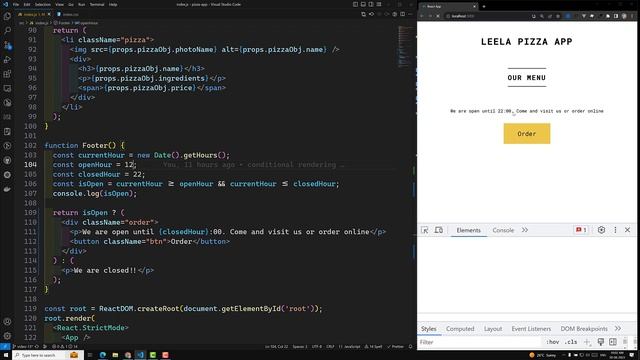Click CRLF end-of-line selector in status bar
Screen dimensions: 640x360
[x=330, y=347]
